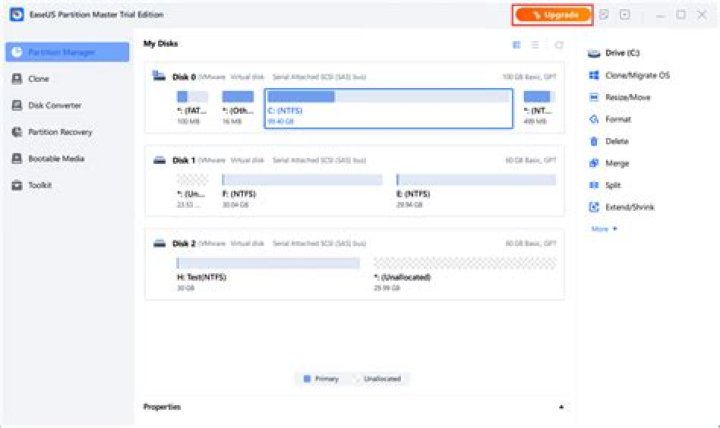Click the Disk Converter icon
The height and width of the screenshot is (428, 720).
tap(17, 106)
